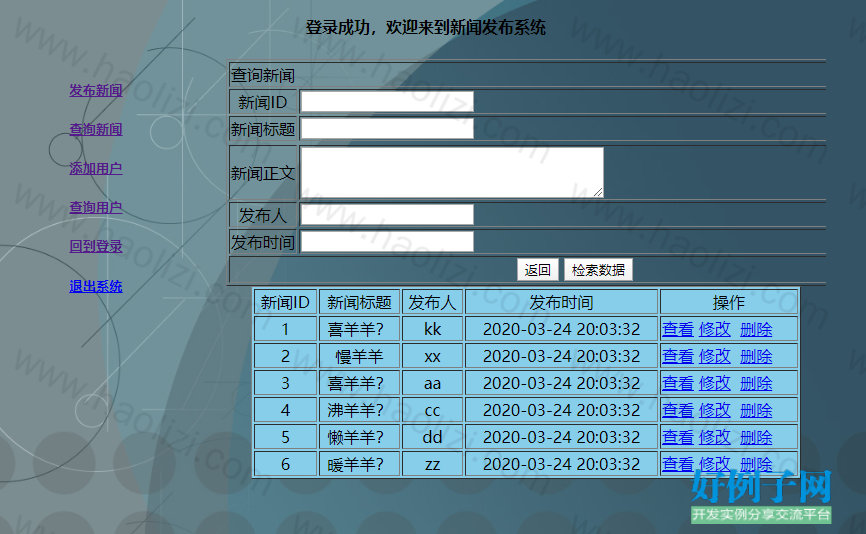This screenshot has width=866, height=534.
Task: Click inside the 新闻正文 textarea
Action: tap(452, 172)
